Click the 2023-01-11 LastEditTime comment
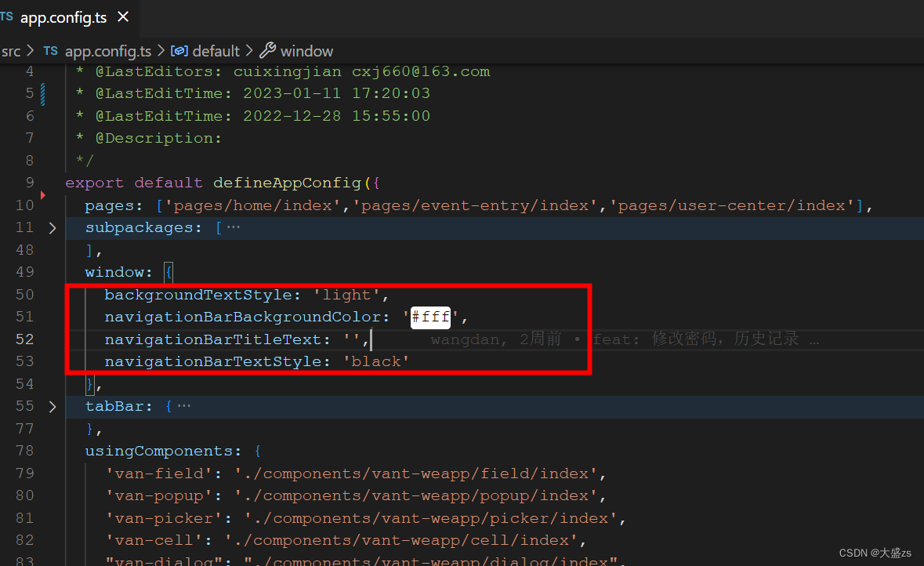This screenshot has height=566, width=924. 252,93
